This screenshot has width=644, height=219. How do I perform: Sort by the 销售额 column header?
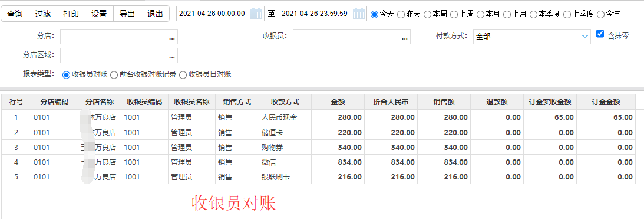[444, 102]
